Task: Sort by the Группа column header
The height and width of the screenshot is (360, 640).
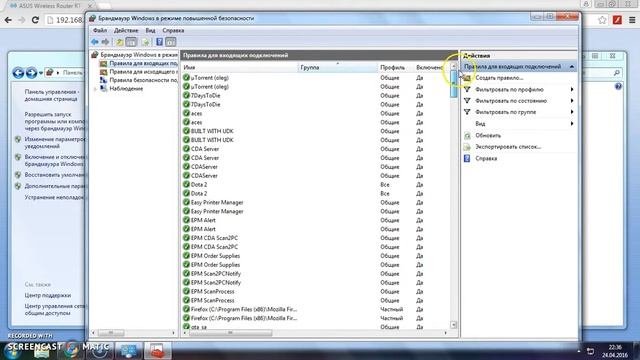Action: 338,67
